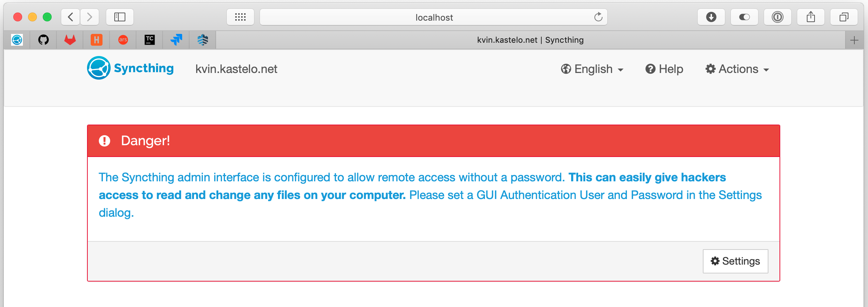Open the GitHub bookmark
Screen dimensions: 868x307
click(44, 40)
